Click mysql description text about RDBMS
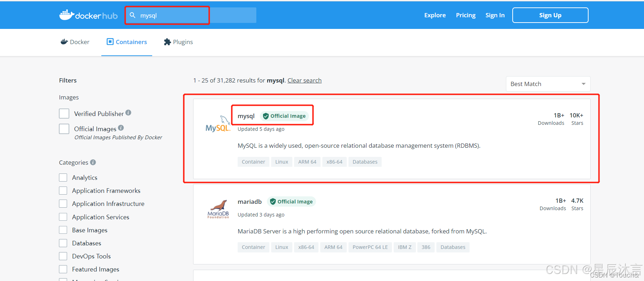Screen dimensions: 644x281 coord(359,146)
